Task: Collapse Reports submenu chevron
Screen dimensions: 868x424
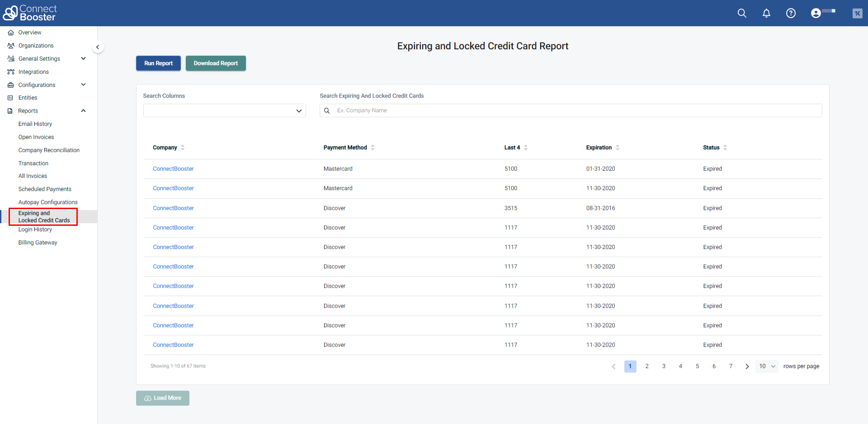Action: tap(83, 111)
